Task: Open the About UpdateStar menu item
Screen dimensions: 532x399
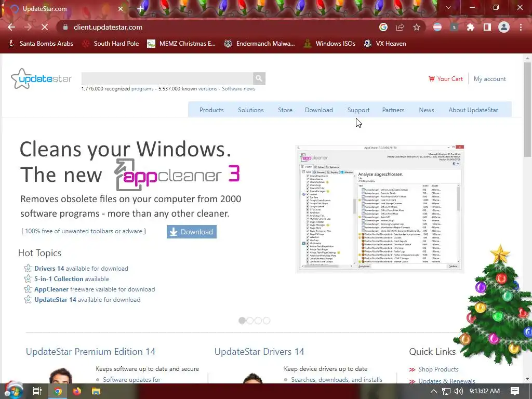Action: point(473,110)
